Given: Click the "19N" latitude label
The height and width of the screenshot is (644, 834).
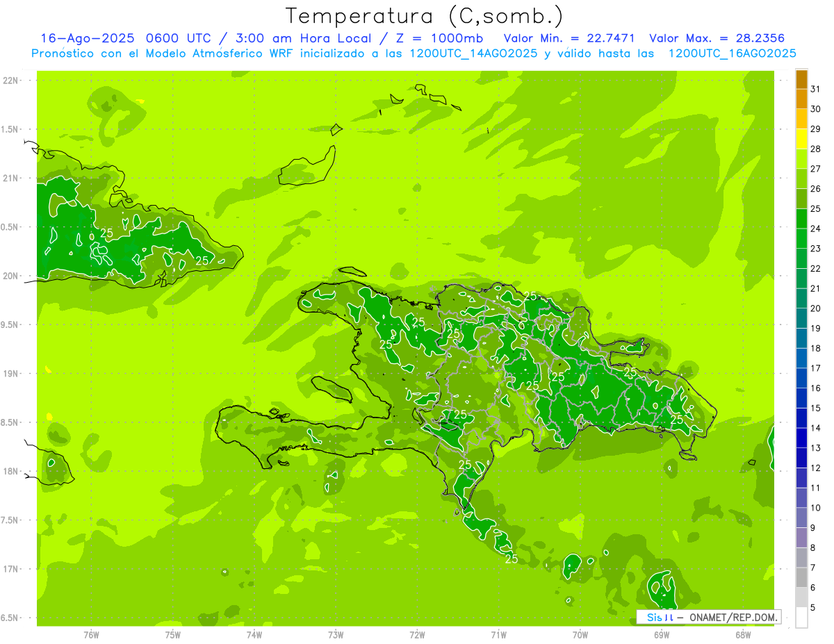Looking at the screenshot, I should tap(10, 374).
